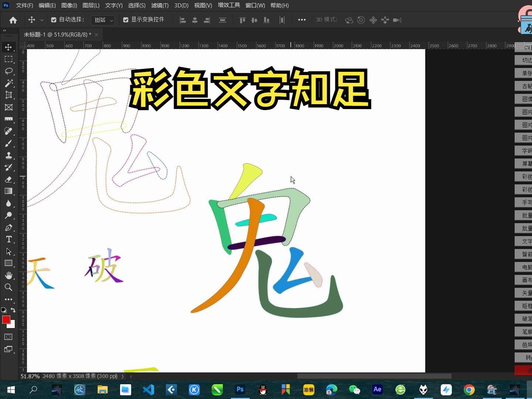The width and height of the screenshot is (532, 399).
Task: Select the Healing Brush tool
Action: [8, 131]
